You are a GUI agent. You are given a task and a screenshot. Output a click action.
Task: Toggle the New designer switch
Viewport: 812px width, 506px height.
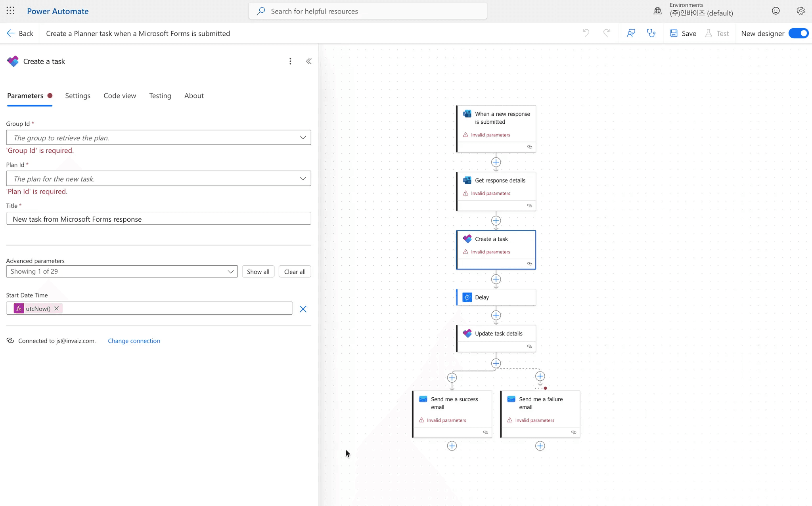click(799, 33)
